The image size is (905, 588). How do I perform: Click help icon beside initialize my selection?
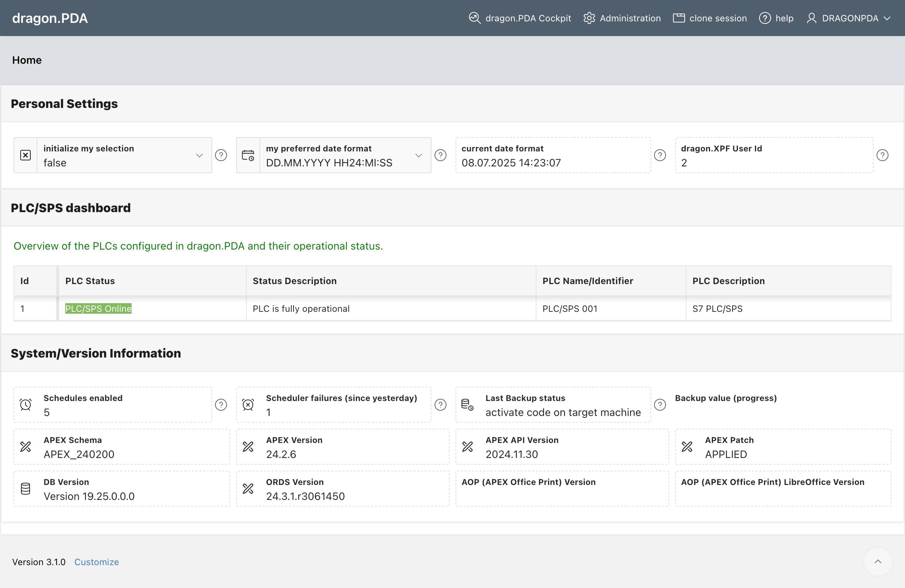pos(221,155)
